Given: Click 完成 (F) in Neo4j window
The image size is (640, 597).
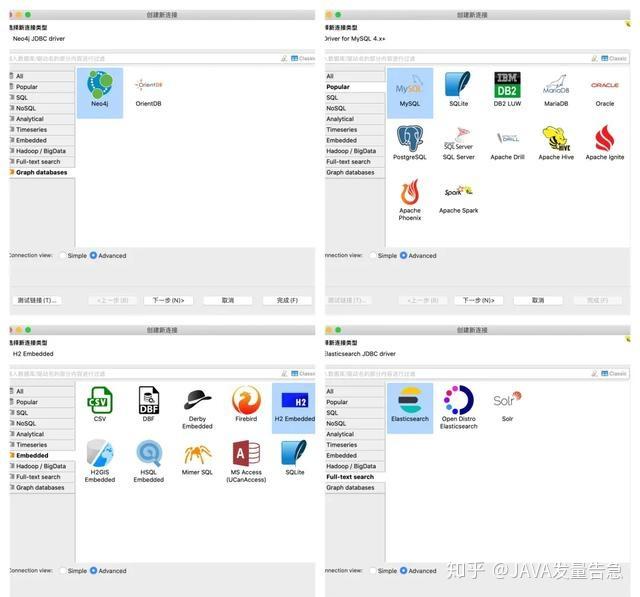Looking at the screenshot, I should pyautogui.click(x=287, y=300).
